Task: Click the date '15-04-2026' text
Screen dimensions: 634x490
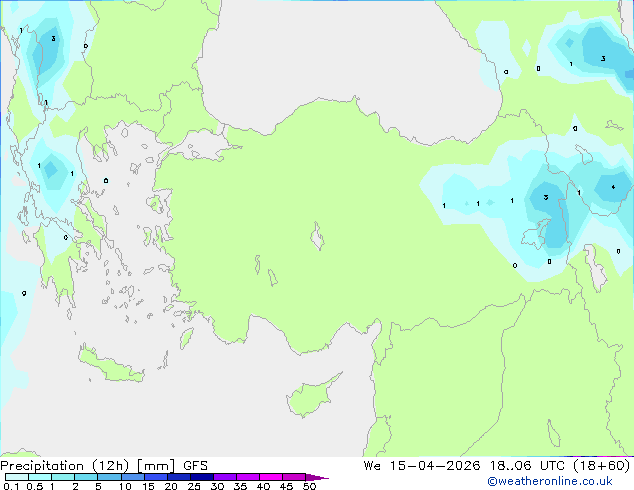Action: [435, 466]
